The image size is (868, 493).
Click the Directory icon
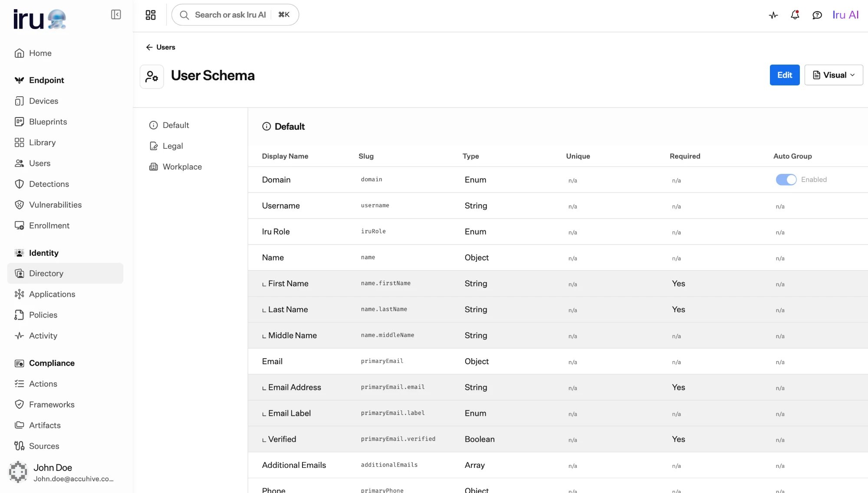(19, 274)
